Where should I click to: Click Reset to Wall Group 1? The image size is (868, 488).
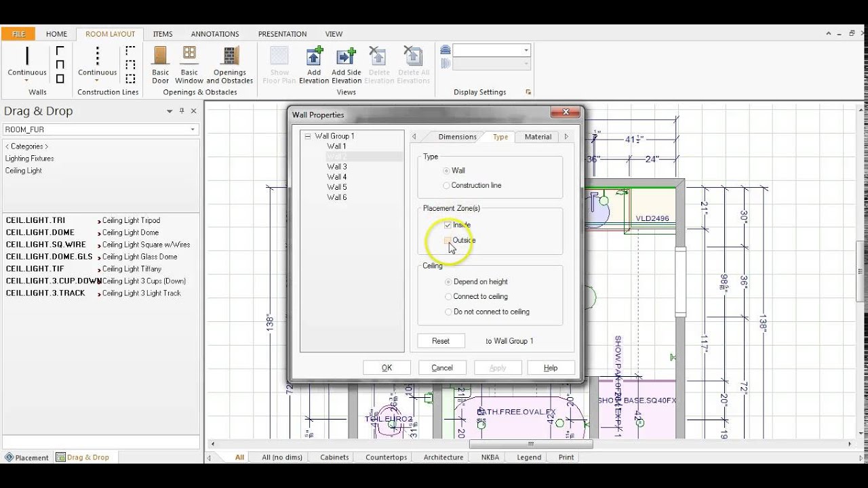pos(441,341)
